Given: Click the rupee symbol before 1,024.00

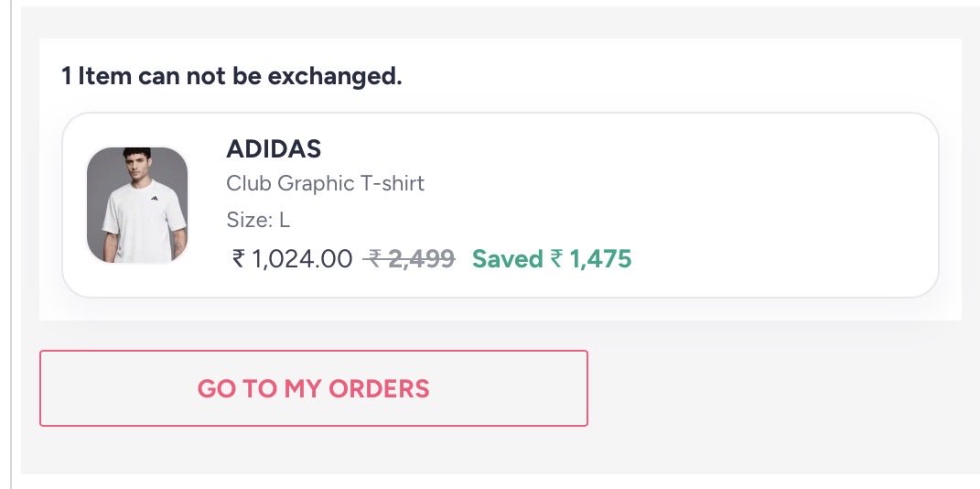Looking at the screenshot, I should pyautogui.click(x=239, y=259).
